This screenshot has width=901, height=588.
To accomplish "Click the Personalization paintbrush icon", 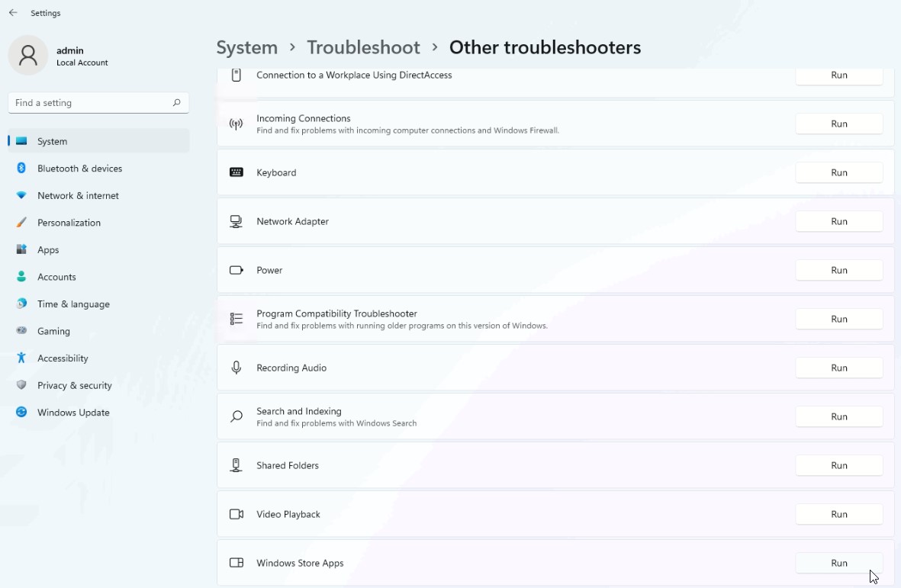I will point(21,223).
